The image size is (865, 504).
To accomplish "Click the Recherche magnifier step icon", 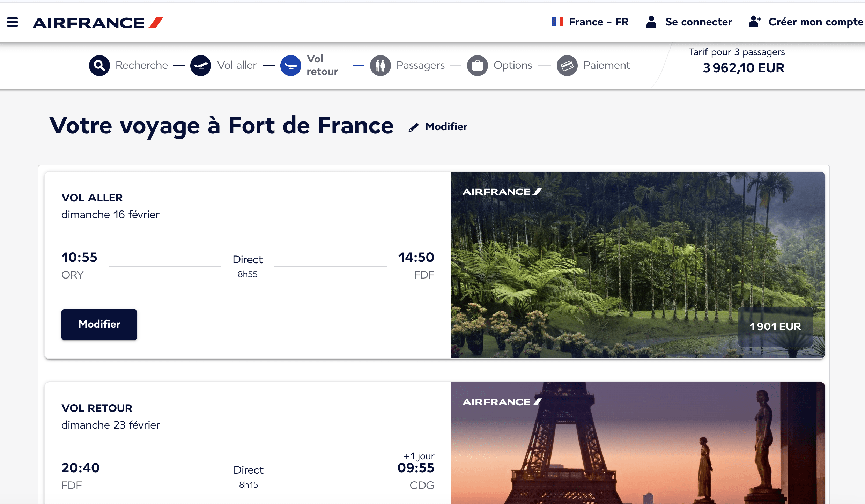I will pyautogui.click(x=99, y=65).
